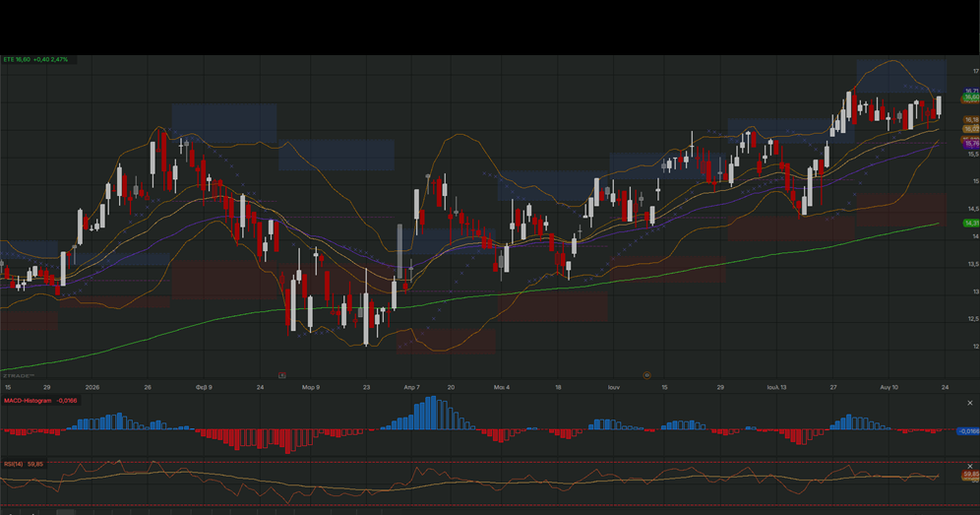Click the green 16,60 last price tag
This screenshot has width=980, height=515.
[971, 97]
